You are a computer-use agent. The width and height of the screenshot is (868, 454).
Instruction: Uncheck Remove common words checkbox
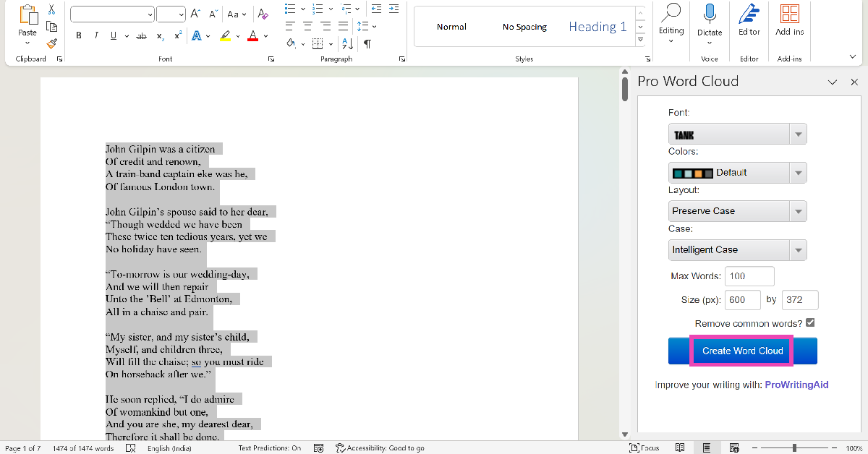(x=810, y=322)
